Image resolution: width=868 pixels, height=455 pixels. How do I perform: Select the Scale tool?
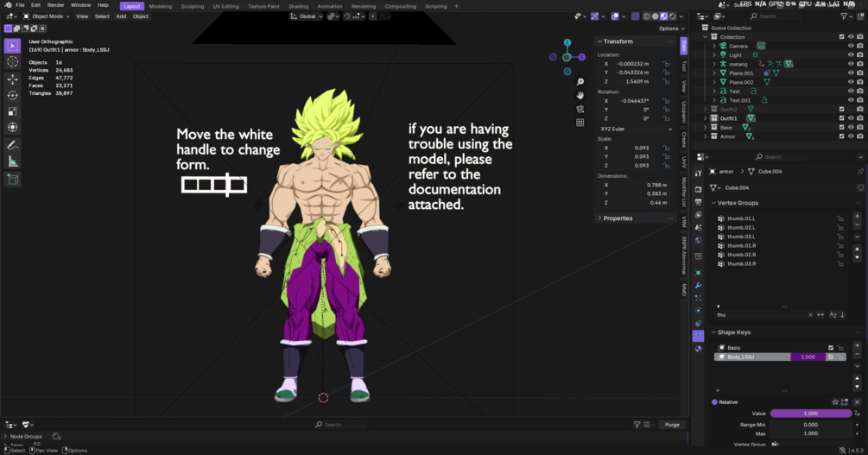tap(12, 111)
